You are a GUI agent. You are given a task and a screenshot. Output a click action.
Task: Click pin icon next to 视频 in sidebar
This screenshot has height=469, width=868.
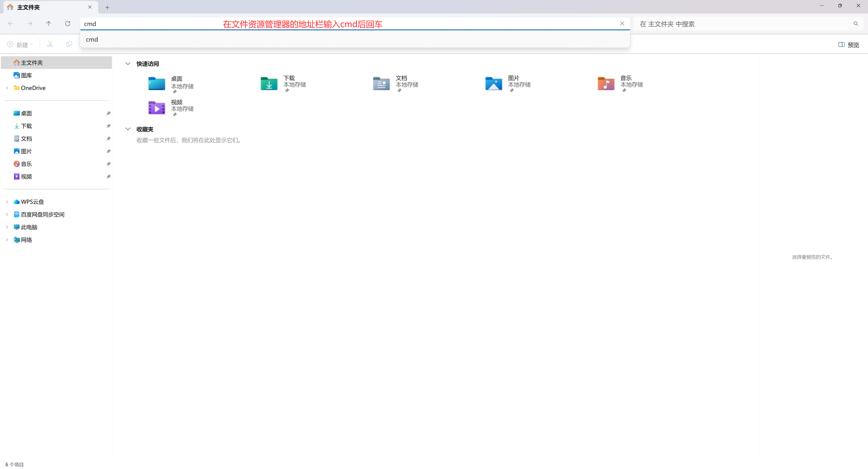(108, 177)
